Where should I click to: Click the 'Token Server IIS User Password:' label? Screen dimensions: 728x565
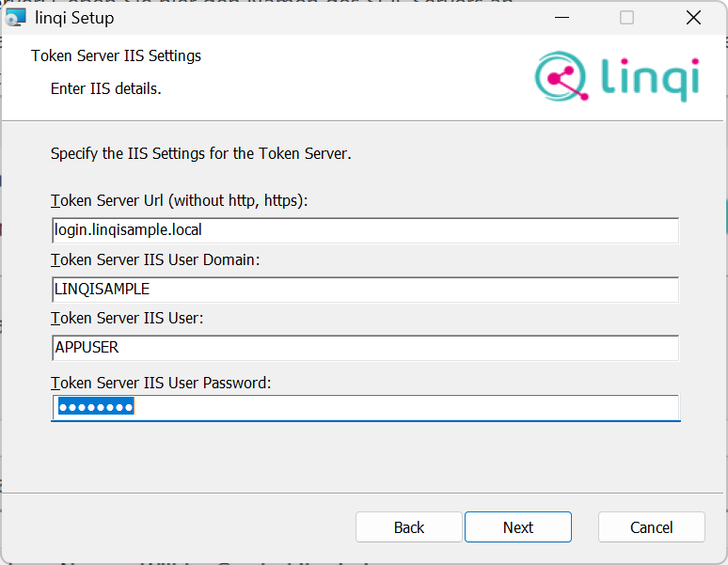pyautogui.click(x=161, y=384)
